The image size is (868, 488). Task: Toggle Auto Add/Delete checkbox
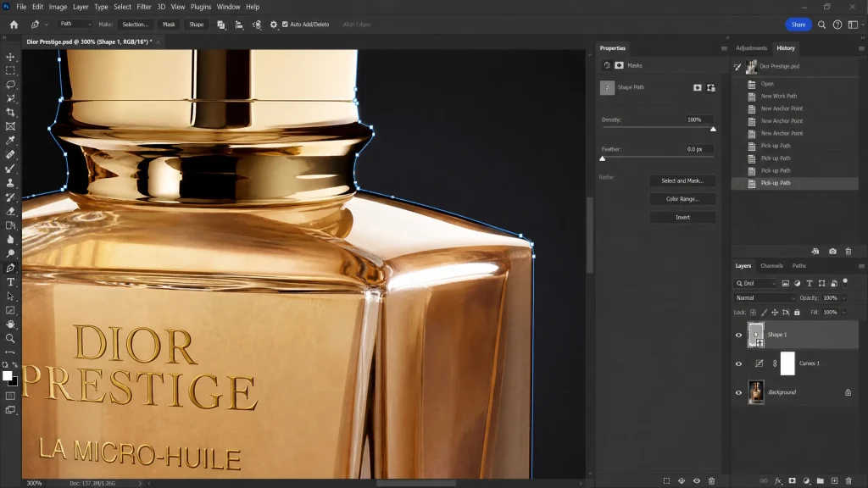click(x=285, y=25)
